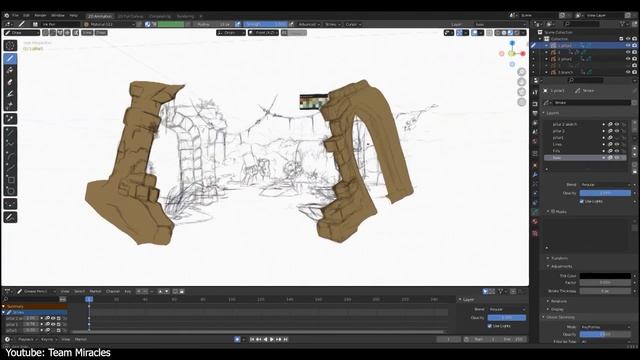Click the viewport pan (hand) gizmo button

522,82
